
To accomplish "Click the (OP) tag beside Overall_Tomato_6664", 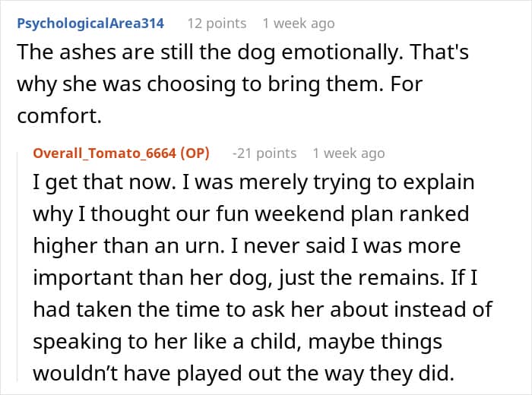I will (195, 153).
